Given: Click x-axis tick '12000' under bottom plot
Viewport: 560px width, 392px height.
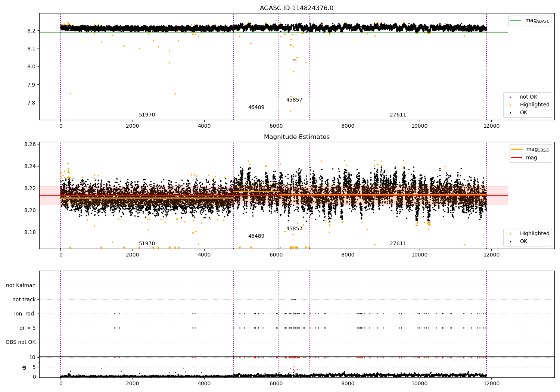Looking at the screenshot, I should coord(491,384).
